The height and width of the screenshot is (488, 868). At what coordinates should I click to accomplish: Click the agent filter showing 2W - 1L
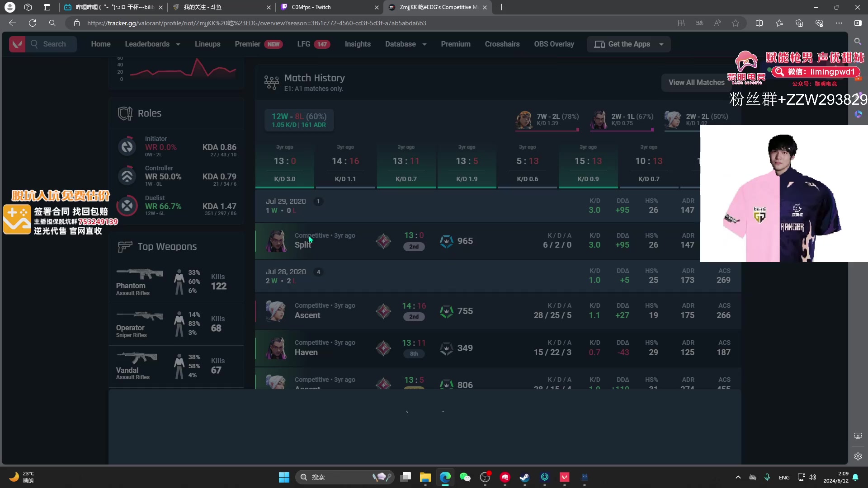point(622,120)
